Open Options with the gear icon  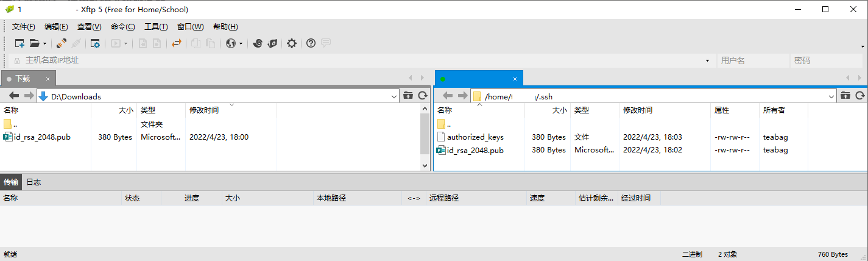292,43
